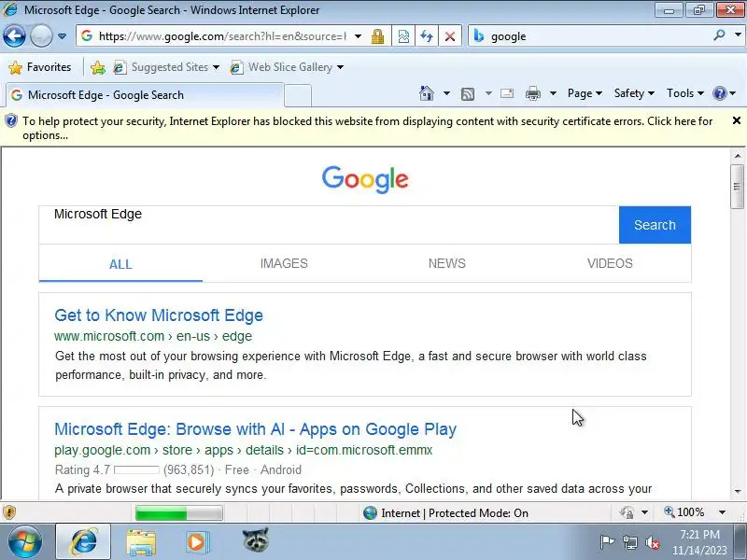Select the ALL results tab
This screenshot has width=747, height=560.
[120, 264]
